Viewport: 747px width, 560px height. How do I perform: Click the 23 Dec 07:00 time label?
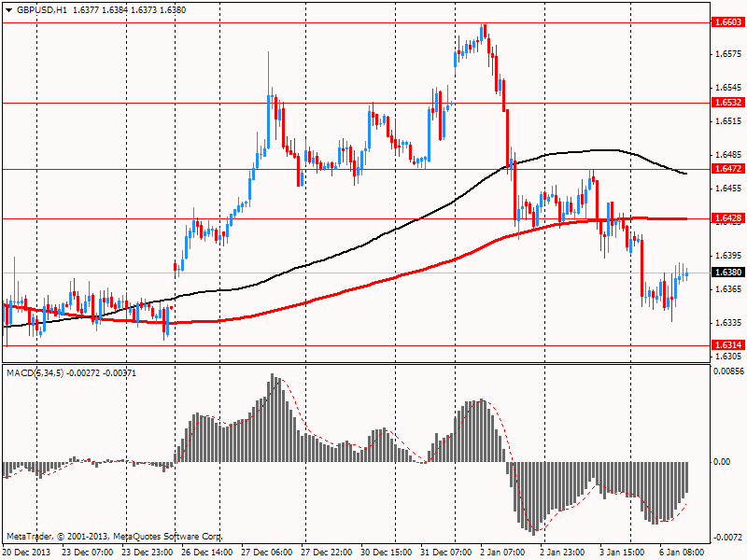click(88, 553)
